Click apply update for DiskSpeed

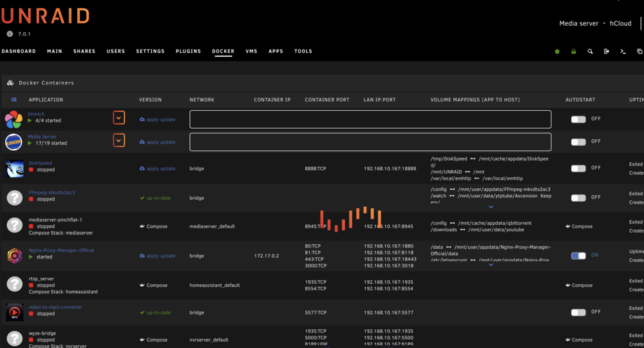click(157, 168)
